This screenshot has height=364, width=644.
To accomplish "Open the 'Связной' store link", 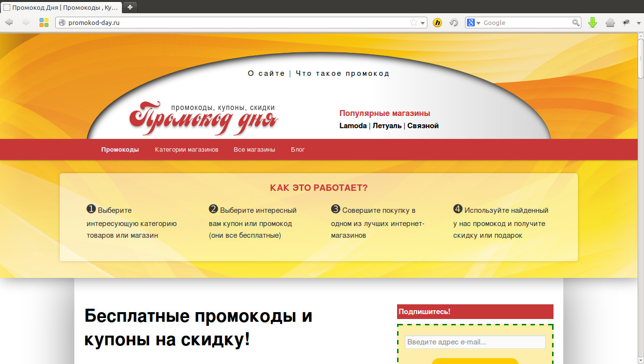I will 423,126.
